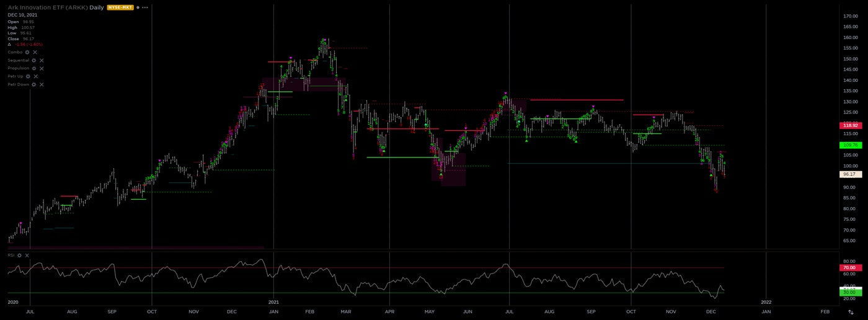Open settings gear for Propulsion indicator
The height and width of the screenshot is (320, 868).
(33, 68)
